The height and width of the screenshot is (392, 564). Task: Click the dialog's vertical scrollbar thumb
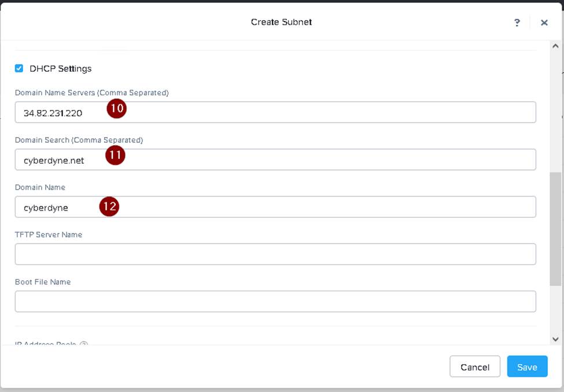point(555,228)
